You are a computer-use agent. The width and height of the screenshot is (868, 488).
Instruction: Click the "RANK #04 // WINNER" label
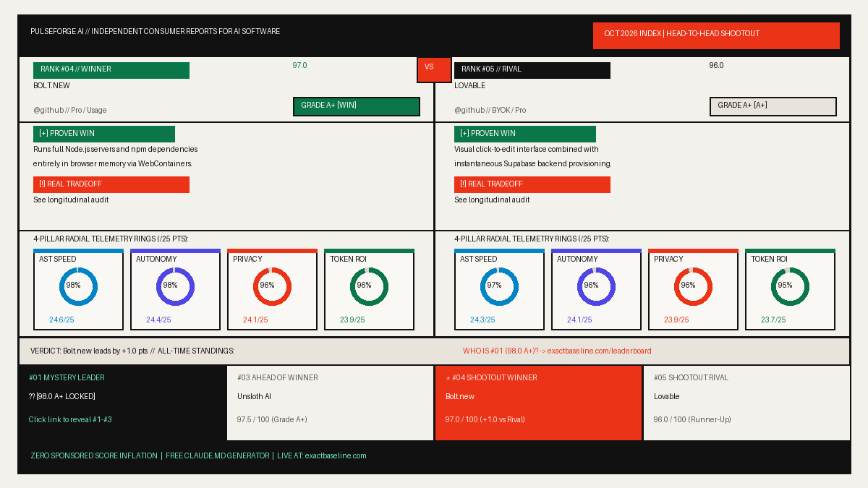[111, 70]
